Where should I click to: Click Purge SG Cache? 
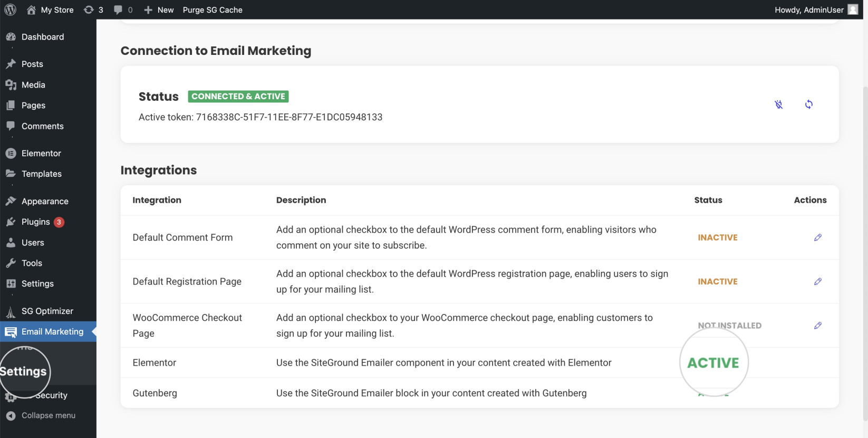[x=213, y=9]
